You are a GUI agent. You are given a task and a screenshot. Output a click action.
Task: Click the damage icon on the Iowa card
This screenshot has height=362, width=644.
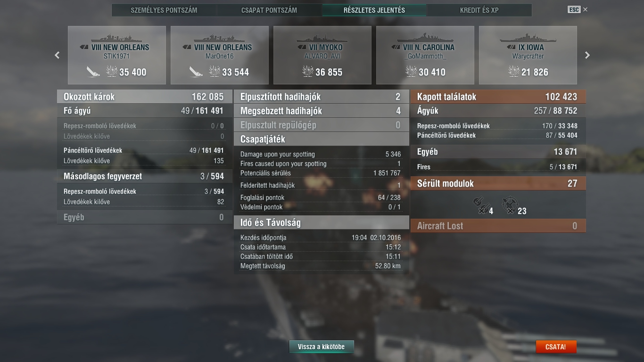pos(514,72)
